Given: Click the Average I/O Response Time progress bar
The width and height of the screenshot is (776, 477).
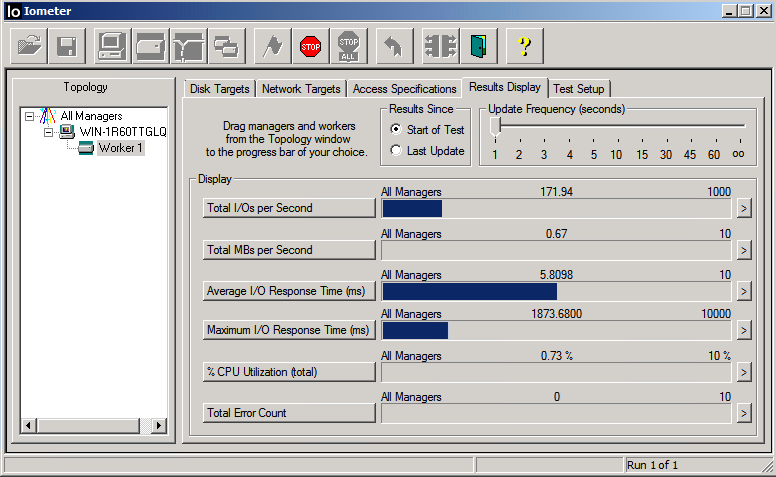Looking at the screenshot, I should pos(556,292).
